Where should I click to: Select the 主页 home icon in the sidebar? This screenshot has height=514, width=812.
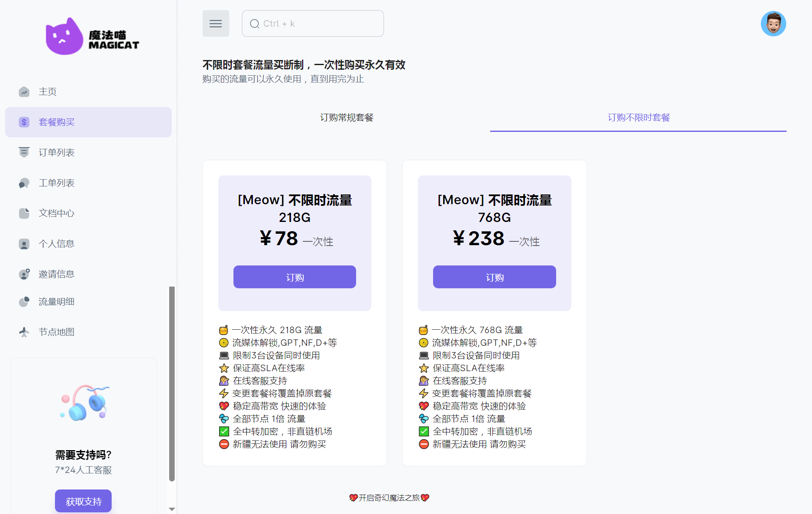[24, 92]
